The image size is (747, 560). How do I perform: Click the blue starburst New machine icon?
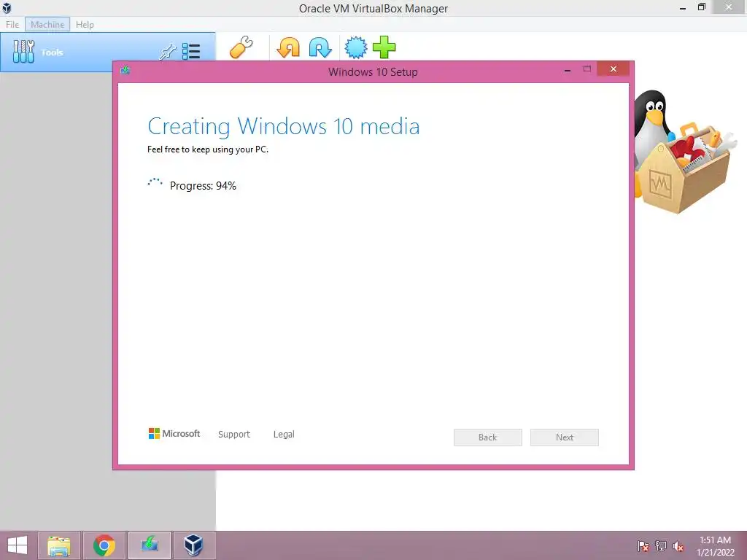click(356, 47)
